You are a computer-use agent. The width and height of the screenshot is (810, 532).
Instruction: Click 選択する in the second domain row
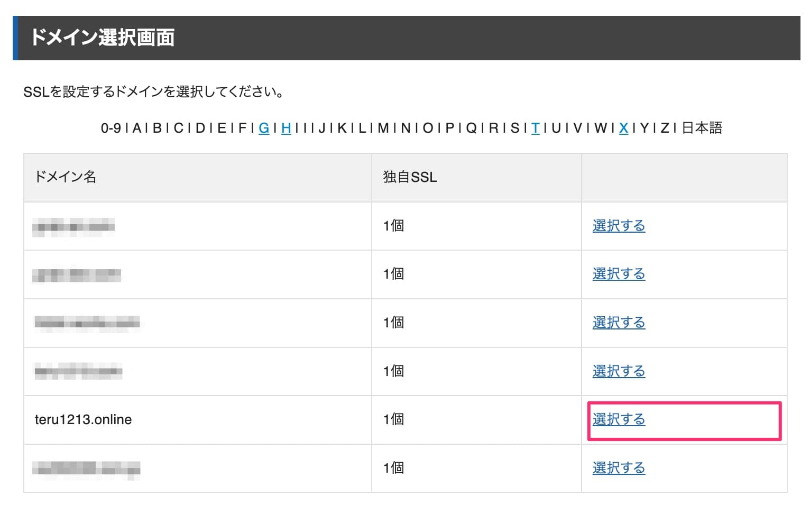[618, 274]
